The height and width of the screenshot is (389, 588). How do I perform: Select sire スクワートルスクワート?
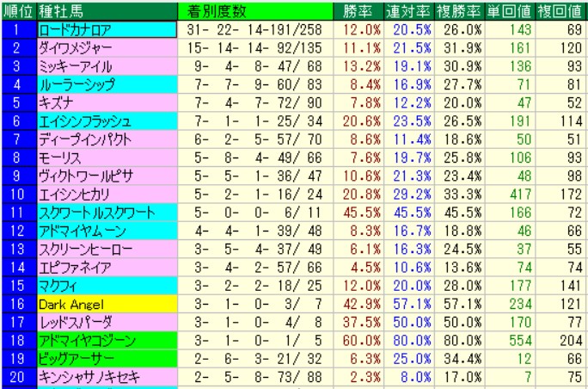[107, 213]
